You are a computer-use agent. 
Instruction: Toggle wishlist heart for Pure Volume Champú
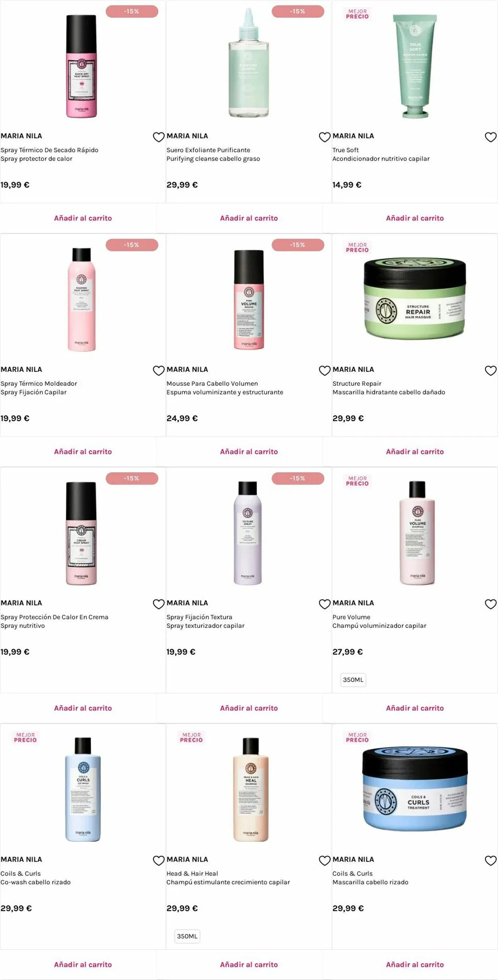coord(490,604)
